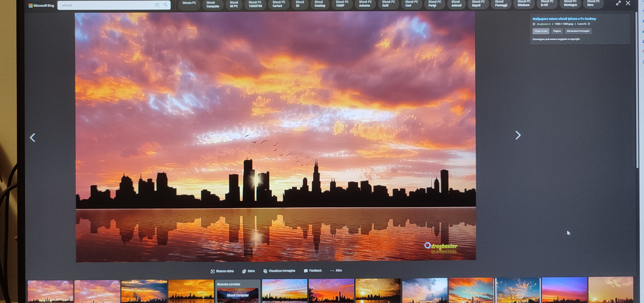The height and width of the screenshot is (303, 644).
Task: Choose the 'Sfondi PC 1366X768' chip
Action: [x=255, y=4]
